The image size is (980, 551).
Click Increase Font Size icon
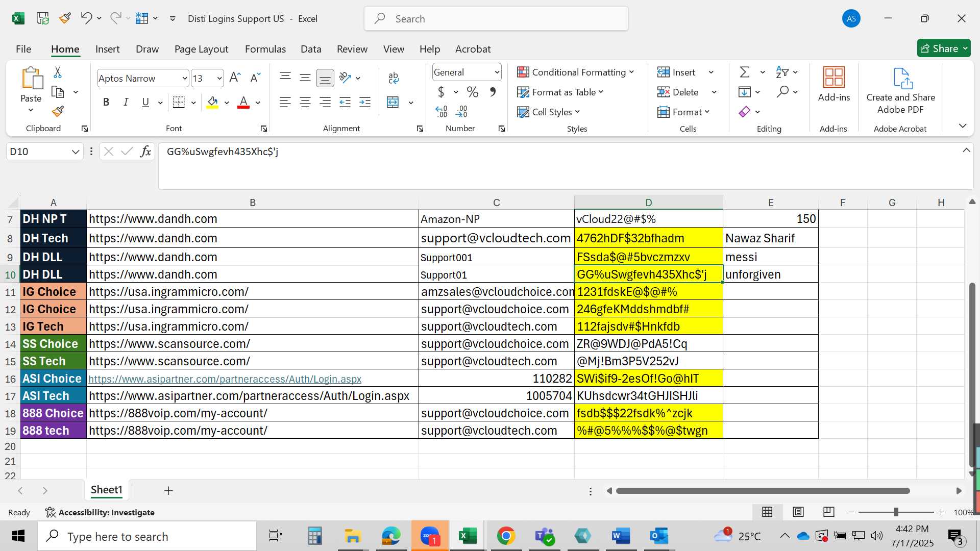[235, 78]
